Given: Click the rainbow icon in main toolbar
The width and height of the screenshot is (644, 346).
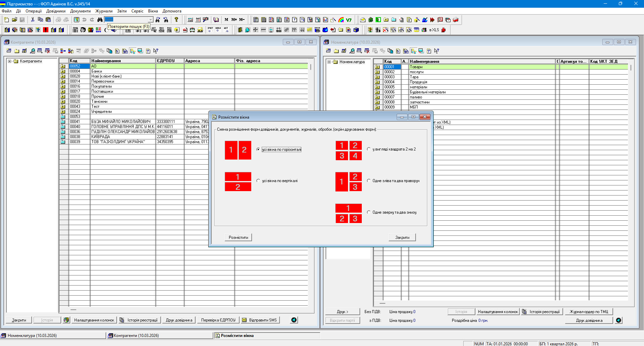Looking at the screenshot, I should [341, 20].
